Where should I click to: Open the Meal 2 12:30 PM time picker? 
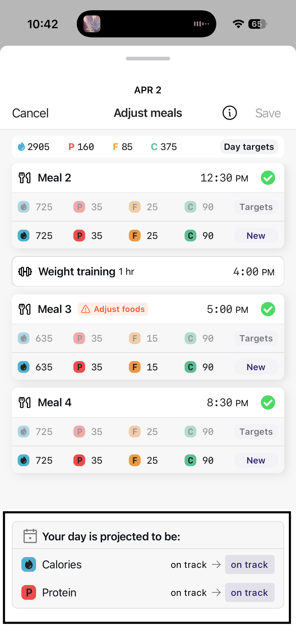tap(224, 178)
